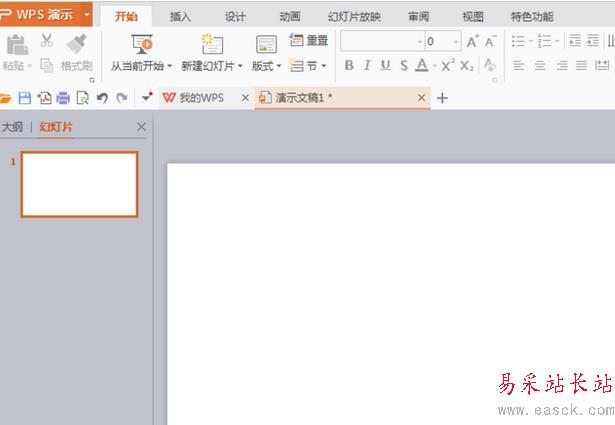
Task: Click the Save disk icon
Action: tap(25, 98)
